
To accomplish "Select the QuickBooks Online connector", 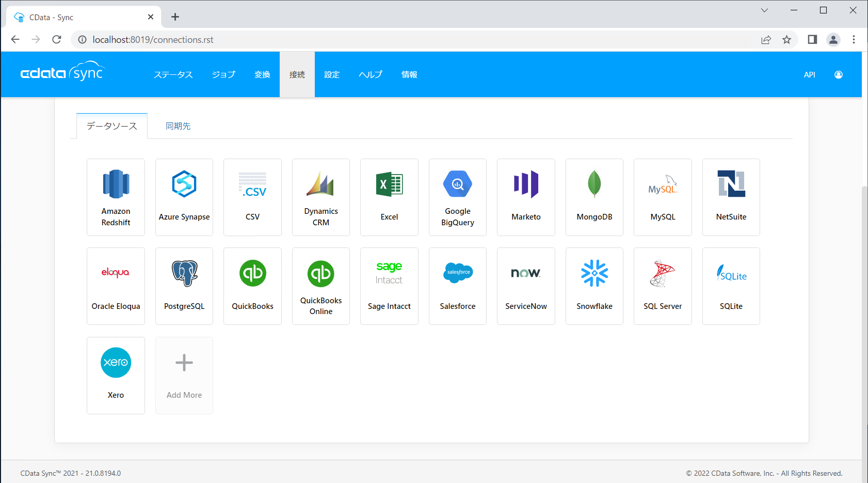I will point(321,286).
